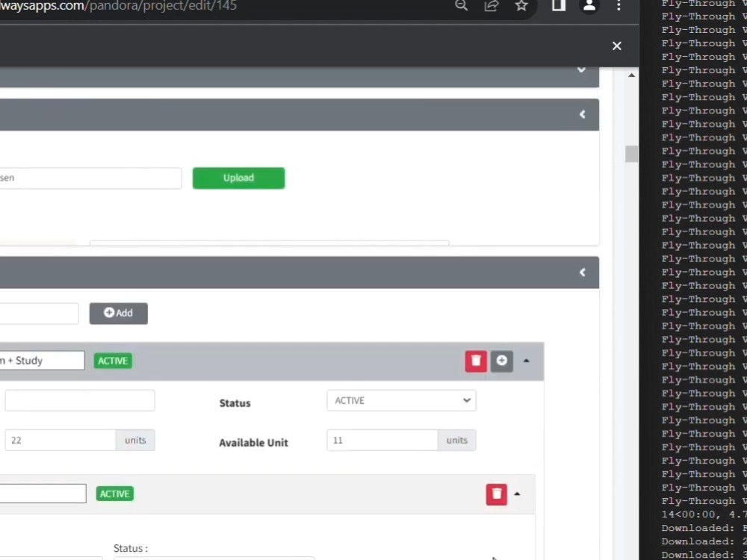Click the top panel downward chevron
The height and width of the screenshot is (560, 747).
[x=581, y=69]
